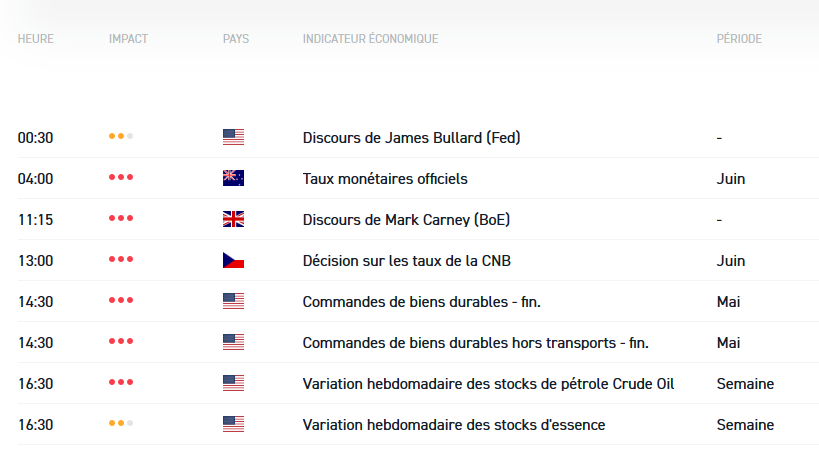Click the US flag beside essence stocks row
The height and width of the screenshot is (472, 819).
233,424
